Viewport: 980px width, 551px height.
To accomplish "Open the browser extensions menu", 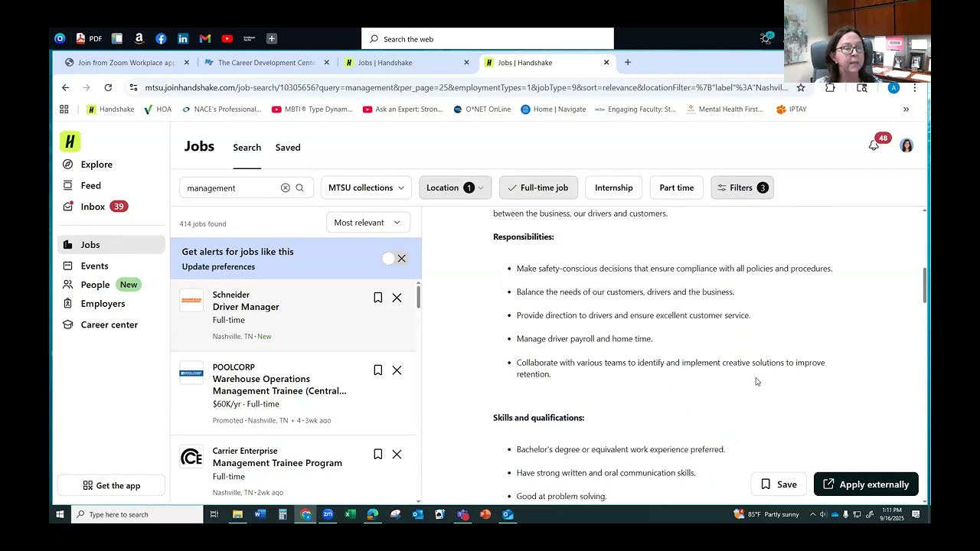I will coord(830,88).
